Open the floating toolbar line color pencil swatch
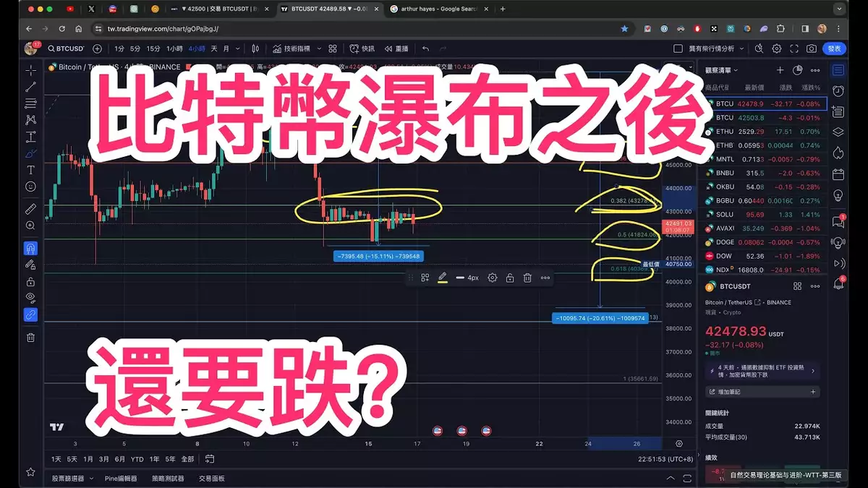Screen dimensions: 868x488 click(442, 278)
